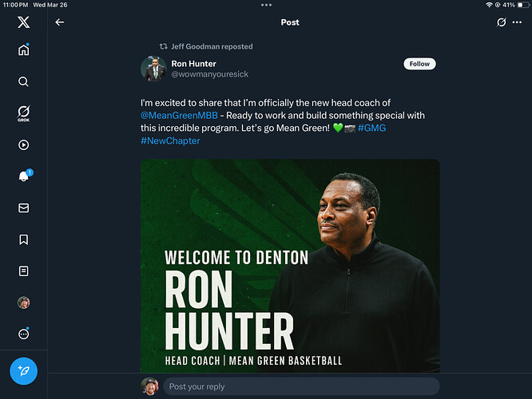Open the Grok icon in header
The height and width of the screenshot is (399, 532).
[x=501, y=22]
